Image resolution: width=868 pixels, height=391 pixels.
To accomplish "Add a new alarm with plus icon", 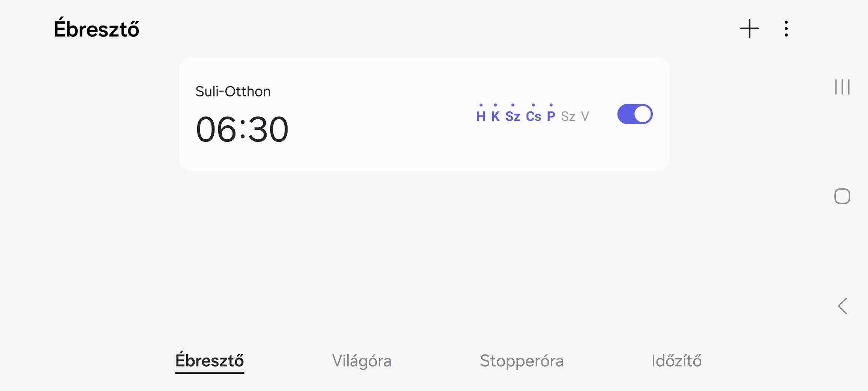I will [749, 29].
